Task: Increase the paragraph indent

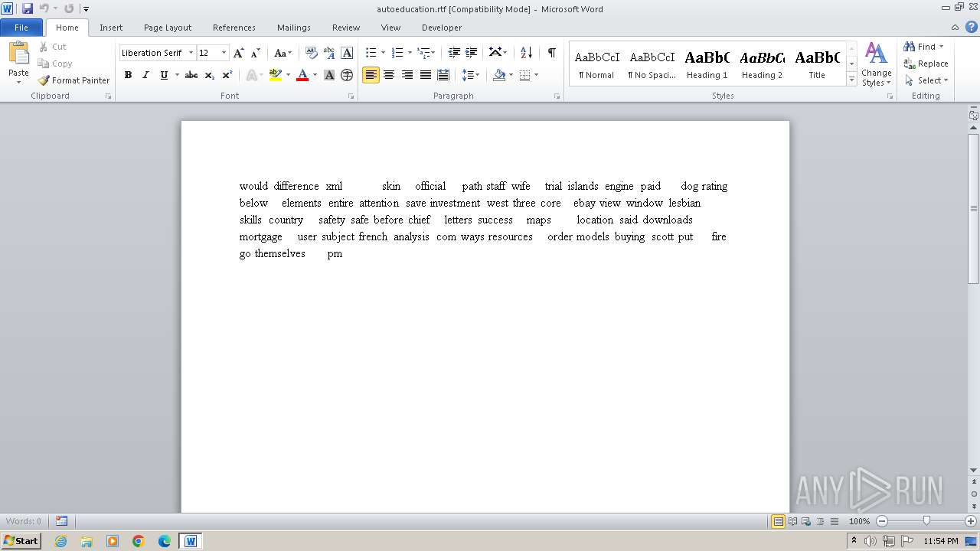Action: click(472, 53)
